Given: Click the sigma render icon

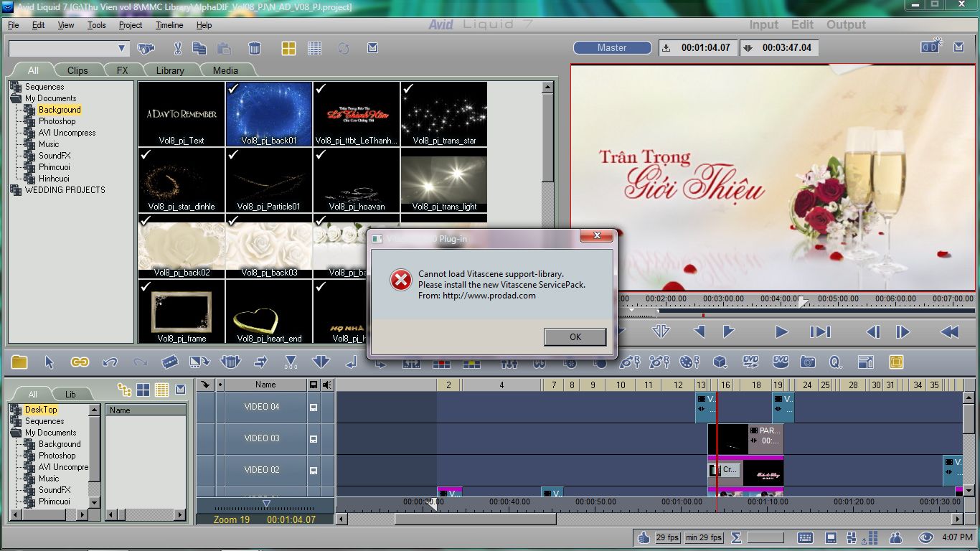Looking at the screenshot, I should (736, 537).
